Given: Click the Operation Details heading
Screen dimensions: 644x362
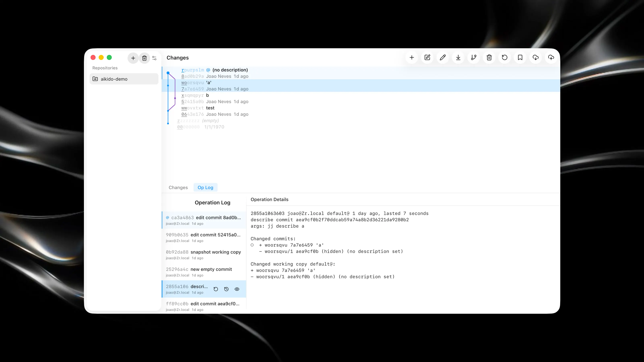Looking at the screenshot, I should point(269,199).
